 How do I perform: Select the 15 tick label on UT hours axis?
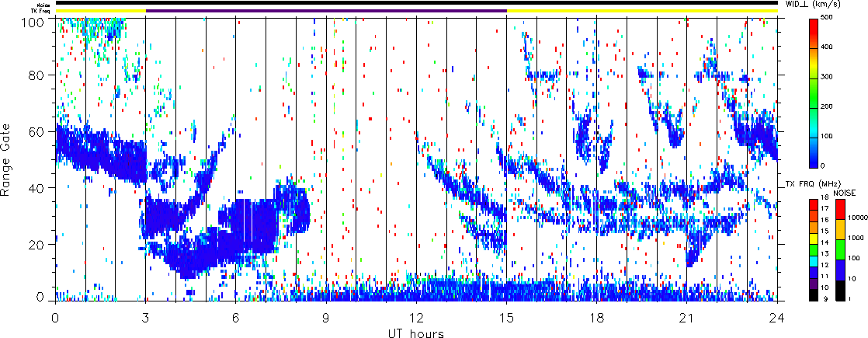506,317
